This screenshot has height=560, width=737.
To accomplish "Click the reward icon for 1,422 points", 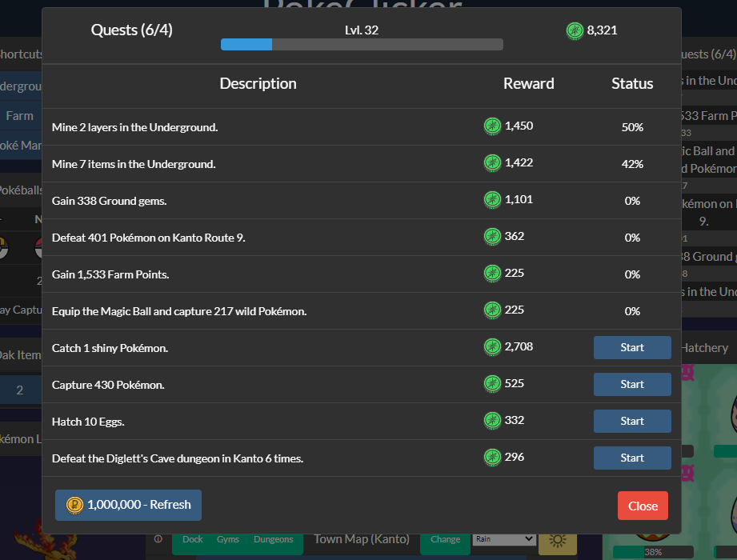I will 492,162.
